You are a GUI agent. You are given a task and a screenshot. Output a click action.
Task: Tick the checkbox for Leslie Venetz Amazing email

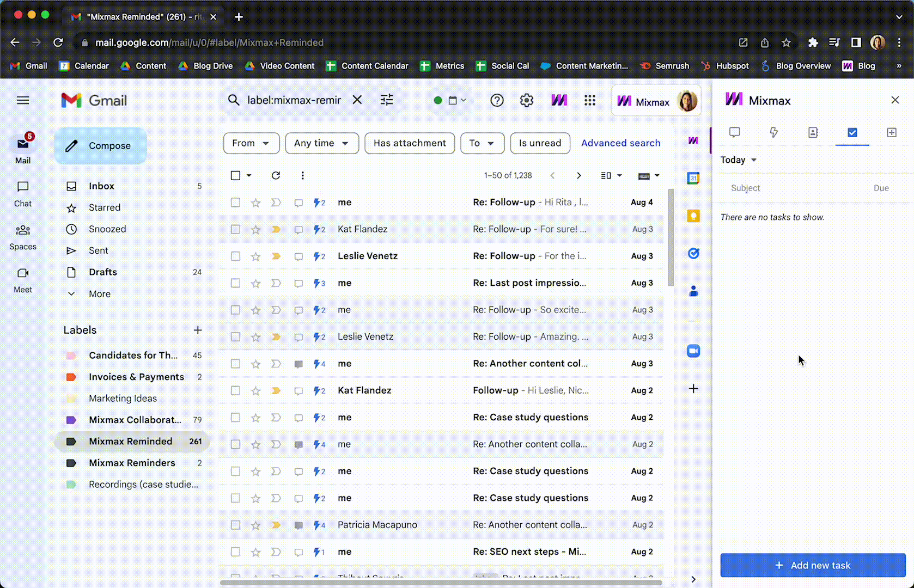[x=235, y=337]
